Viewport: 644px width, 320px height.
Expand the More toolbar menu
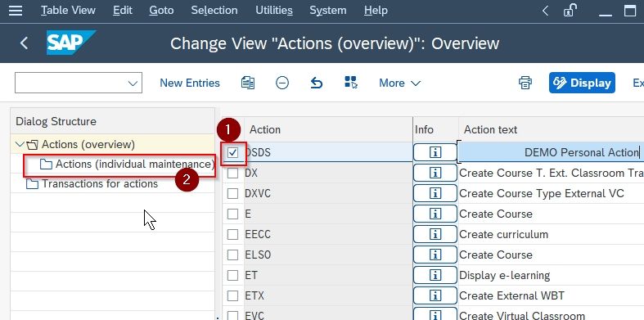tap(399, 83)
